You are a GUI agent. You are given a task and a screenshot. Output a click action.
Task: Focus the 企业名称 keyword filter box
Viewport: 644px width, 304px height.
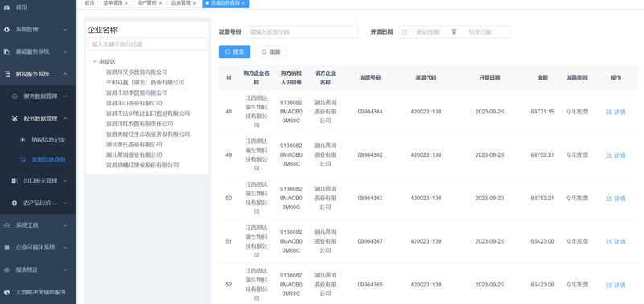pos(147,44)
